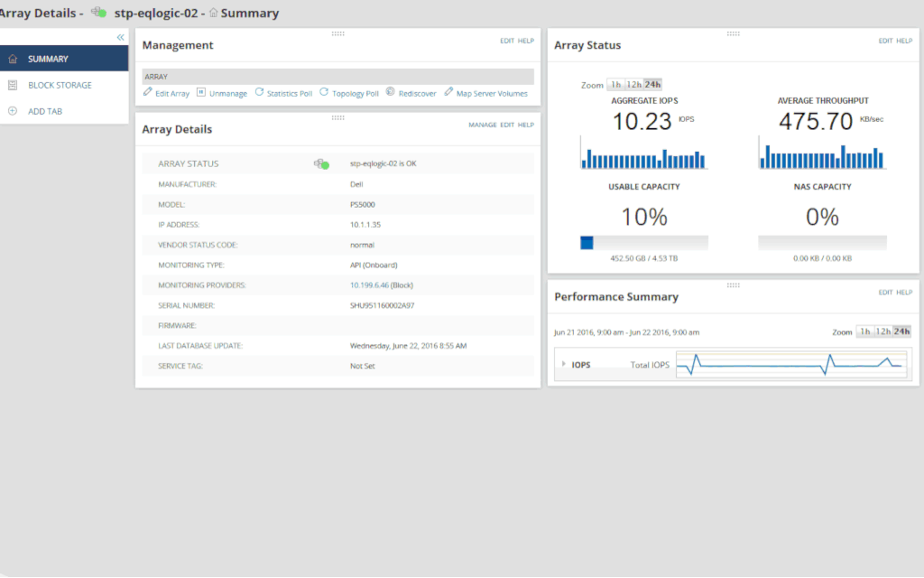Expand the SUMMARY tab home icon
Viewport: 924px width, 578px height.
[13, 58]
